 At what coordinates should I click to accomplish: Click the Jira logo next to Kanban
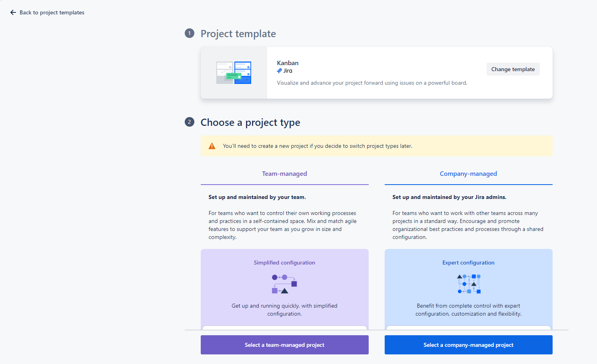pyautogui.click(x=279, y=70)
